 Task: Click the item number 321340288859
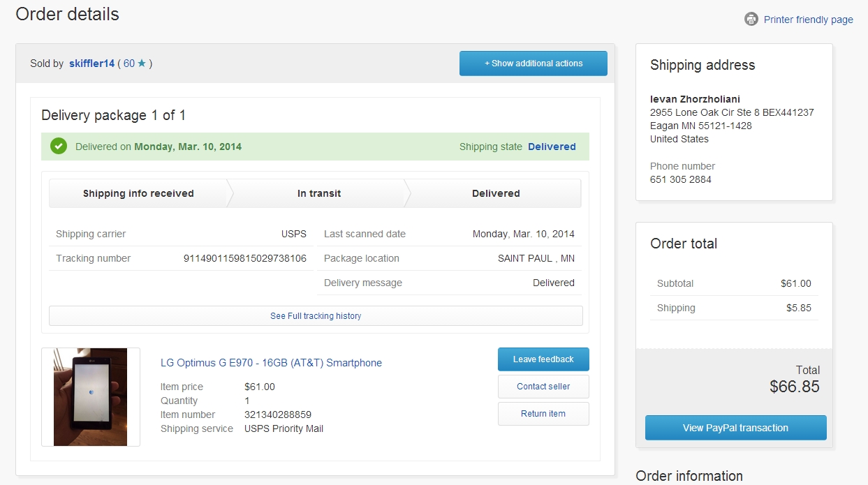(x=278, y=415)
